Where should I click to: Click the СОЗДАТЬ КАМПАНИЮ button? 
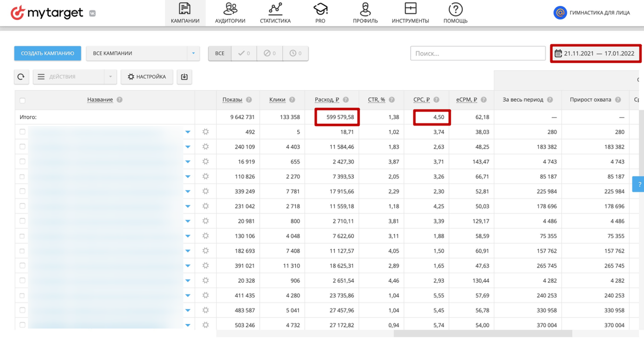tap(48, 53)
